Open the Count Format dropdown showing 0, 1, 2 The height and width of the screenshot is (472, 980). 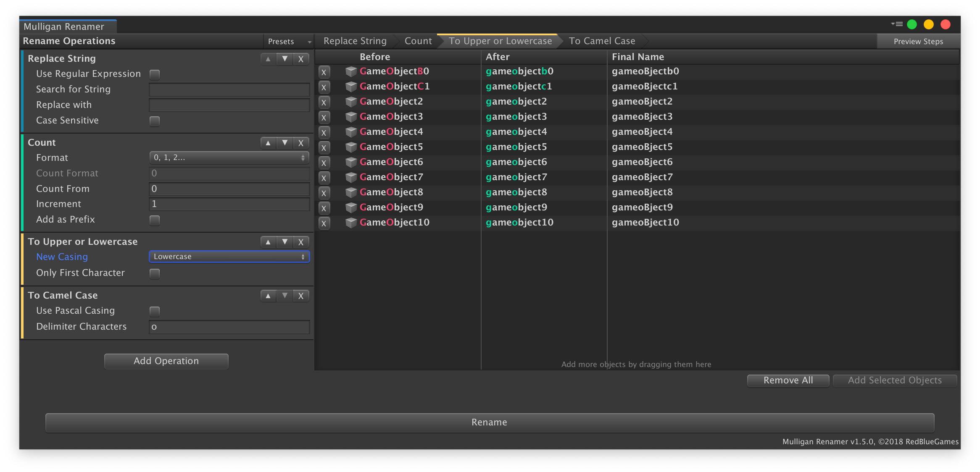(x=229, y=157)
